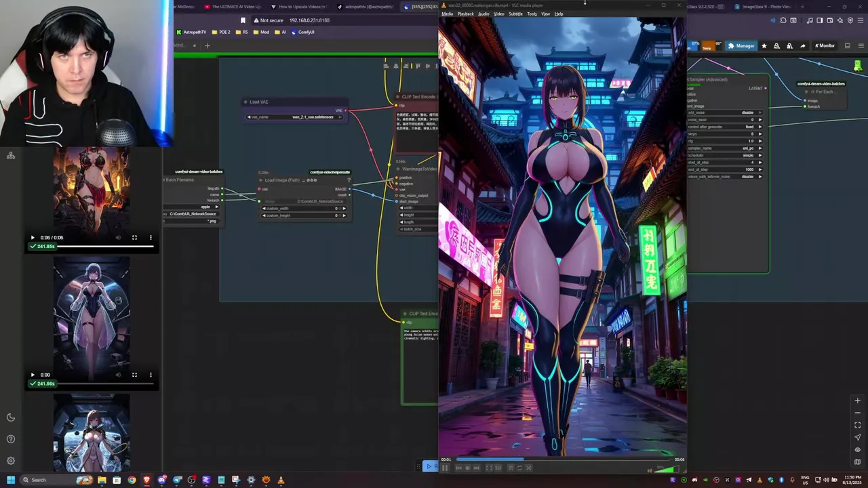Change the add_noise dropdown in KSampler

click(x=725, y=113)
